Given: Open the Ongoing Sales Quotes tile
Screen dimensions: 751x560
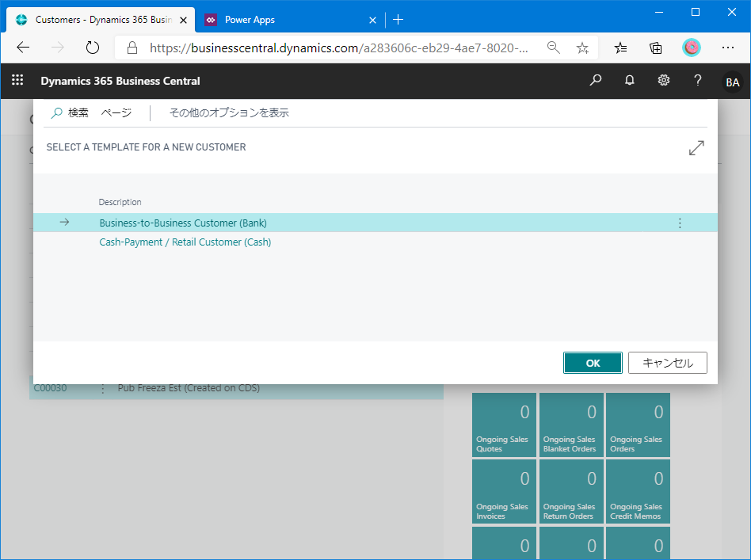Looking at the screenshot, I should coord(504,425).
